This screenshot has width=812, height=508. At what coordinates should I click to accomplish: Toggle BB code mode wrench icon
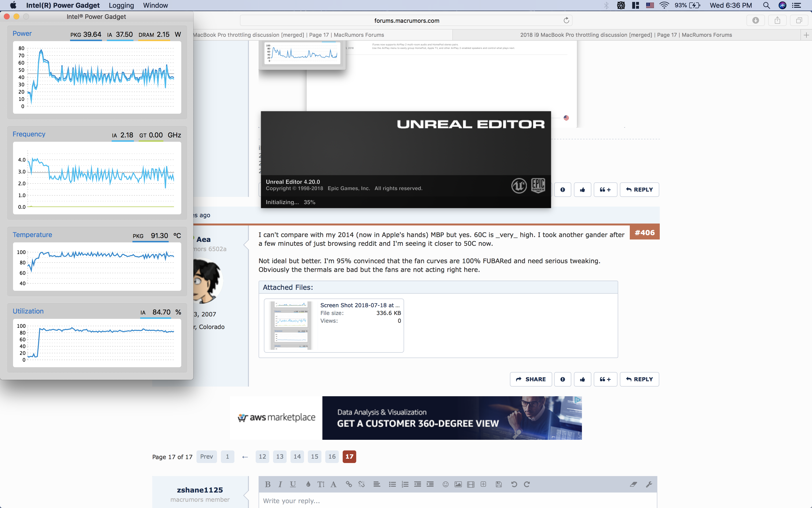[649, 484]
